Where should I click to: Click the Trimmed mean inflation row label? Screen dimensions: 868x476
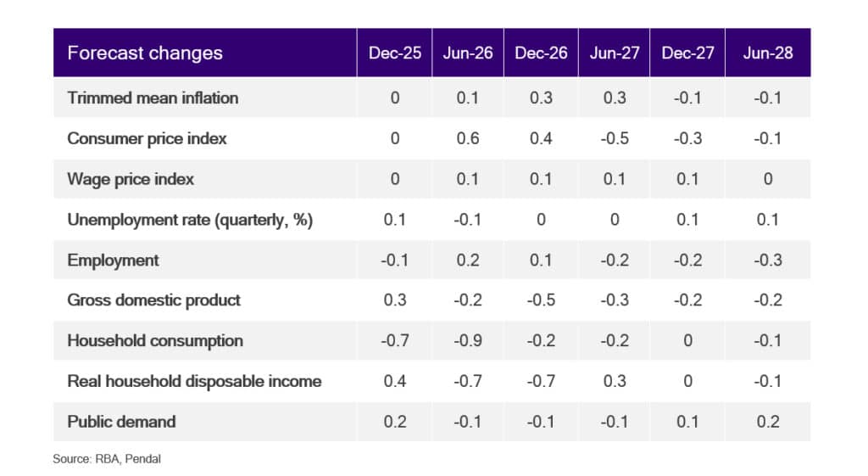153,98
